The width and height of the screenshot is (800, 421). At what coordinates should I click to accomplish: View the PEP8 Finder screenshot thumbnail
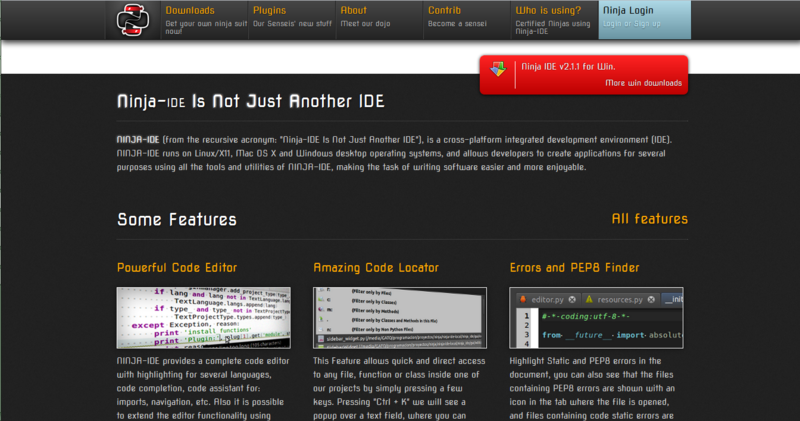596,318
